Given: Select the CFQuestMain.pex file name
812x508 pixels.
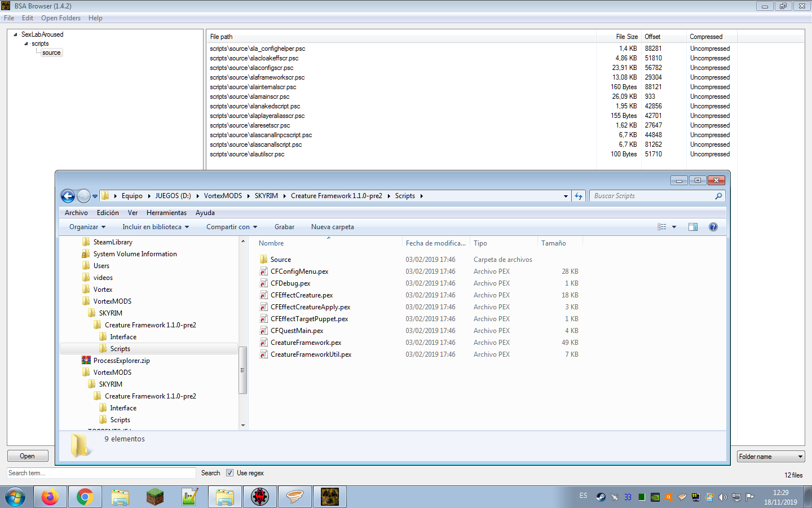Looking at the screenshot, I should coord(297,331).
